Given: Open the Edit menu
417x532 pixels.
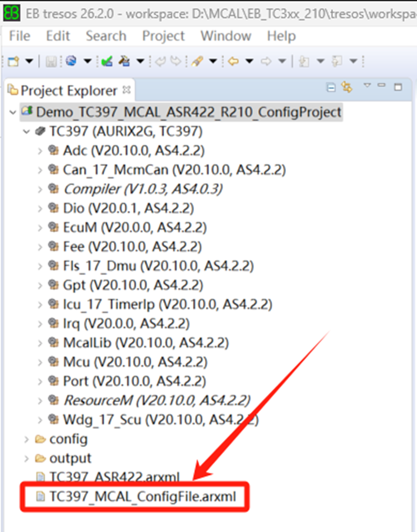Looking at the screenshot, I should pos(58,36).
